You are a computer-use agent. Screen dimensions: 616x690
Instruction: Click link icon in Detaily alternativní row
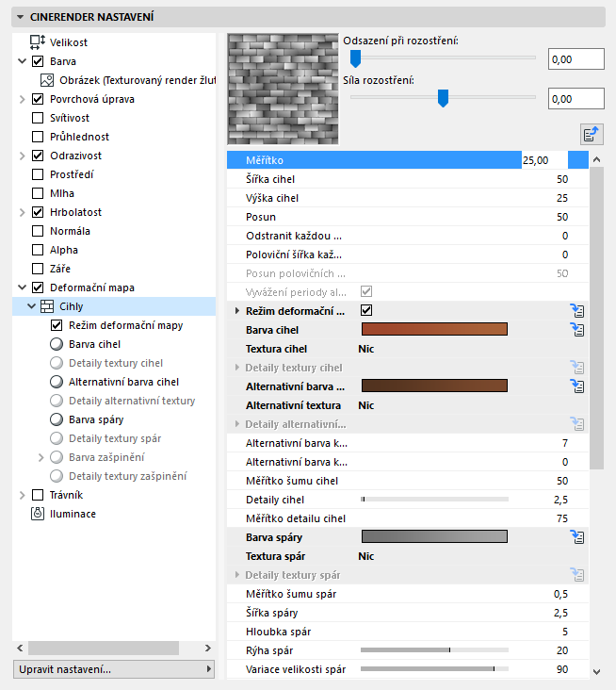click(x=576, y=424)
